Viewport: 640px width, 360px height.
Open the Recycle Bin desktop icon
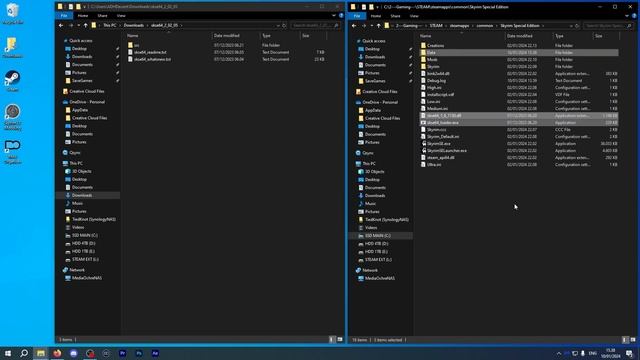point(12,13)
